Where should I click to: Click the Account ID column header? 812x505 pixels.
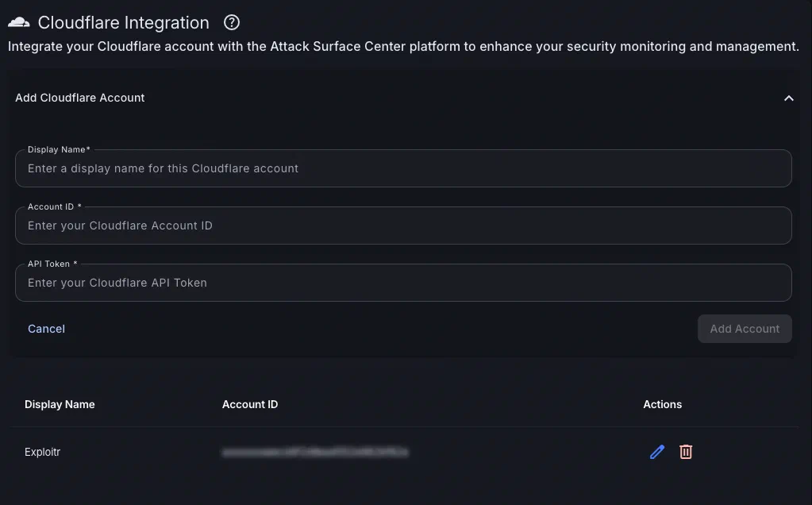tap(249, 404)
